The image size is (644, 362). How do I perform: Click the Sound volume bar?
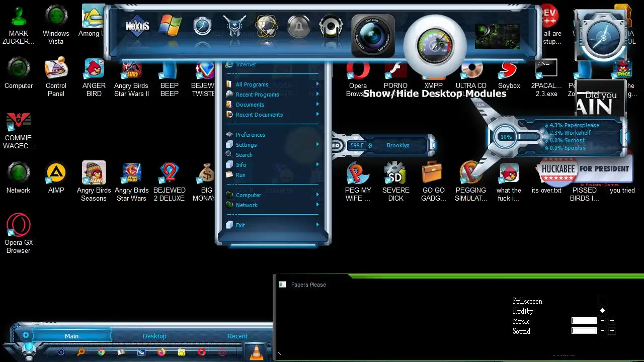point(584,331)
